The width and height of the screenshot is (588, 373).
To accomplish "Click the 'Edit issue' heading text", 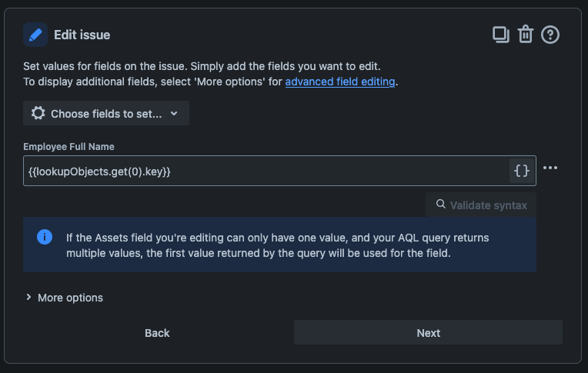I will click(82, 35).
